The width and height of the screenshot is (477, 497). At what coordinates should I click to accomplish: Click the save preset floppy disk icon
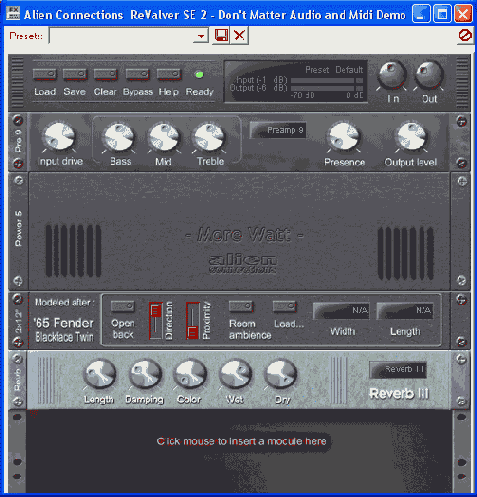221,35
